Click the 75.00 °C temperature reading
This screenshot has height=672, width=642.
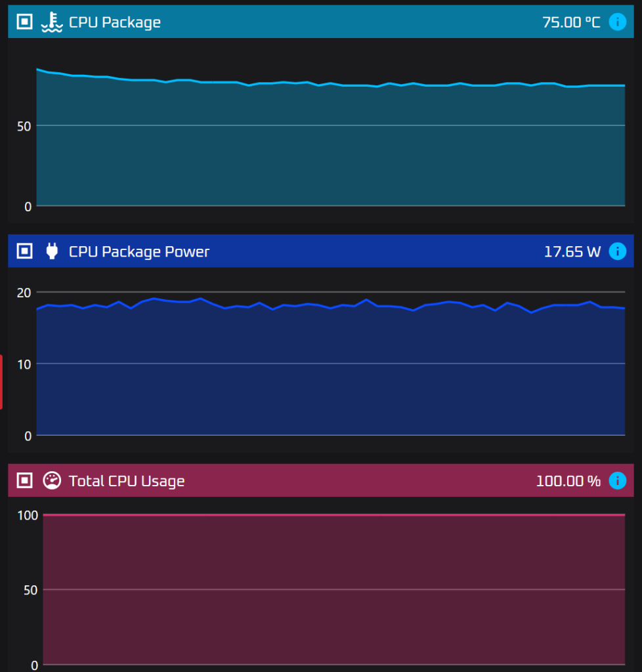(571, 22)
